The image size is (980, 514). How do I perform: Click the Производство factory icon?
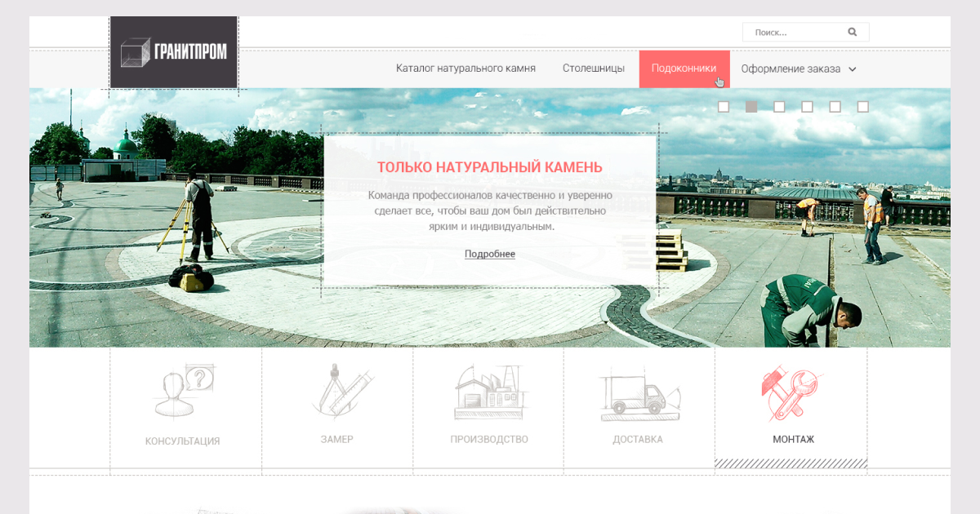pyautogui.click(x=489, y=392)
